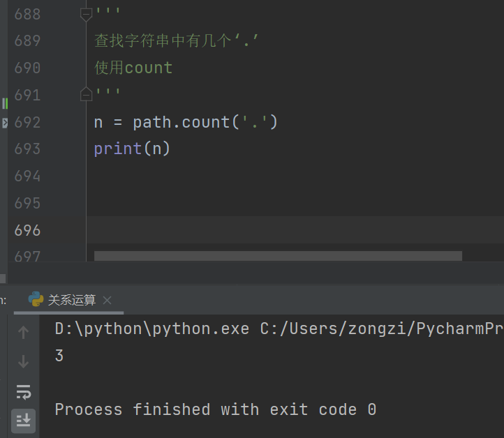Click line number 689 in gutter
This screenshot has width=504, height=438.
(27, 40)
